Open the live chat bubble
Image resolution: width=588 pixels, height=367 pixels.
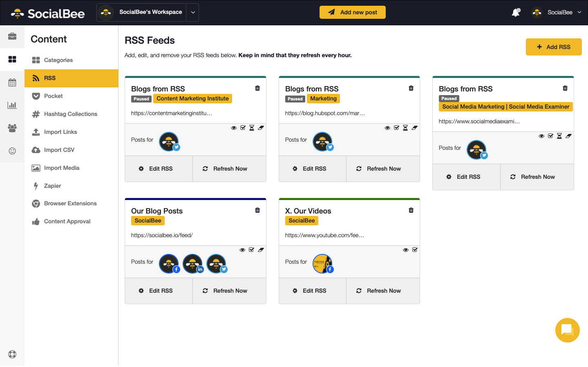click(567, 330)
